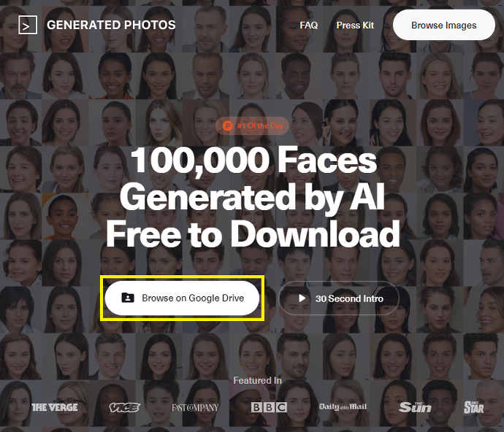Click the Product Hunt badge icon
The width and height of the screenshot is (504, 432).
tap(228, 126)
